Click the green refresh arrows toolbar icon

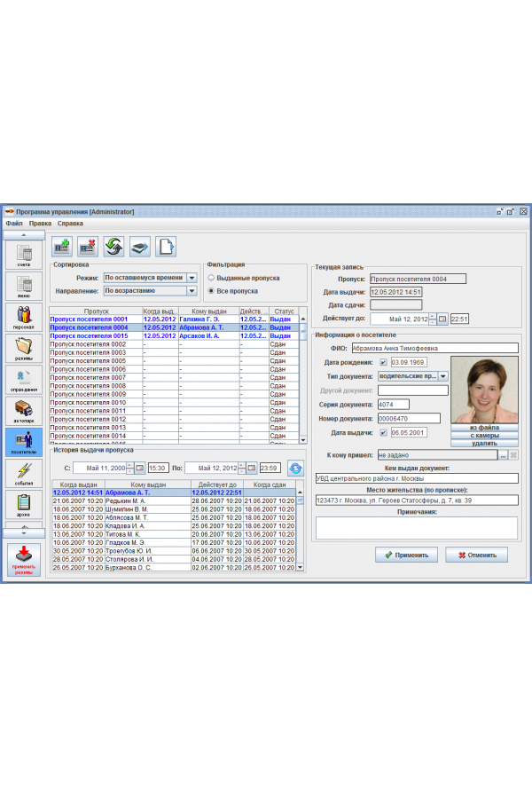(113, 246)
